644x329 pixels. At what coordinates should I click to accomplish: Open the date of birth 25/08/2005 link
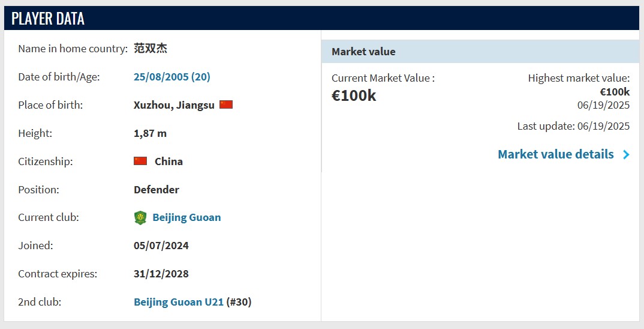171,77
